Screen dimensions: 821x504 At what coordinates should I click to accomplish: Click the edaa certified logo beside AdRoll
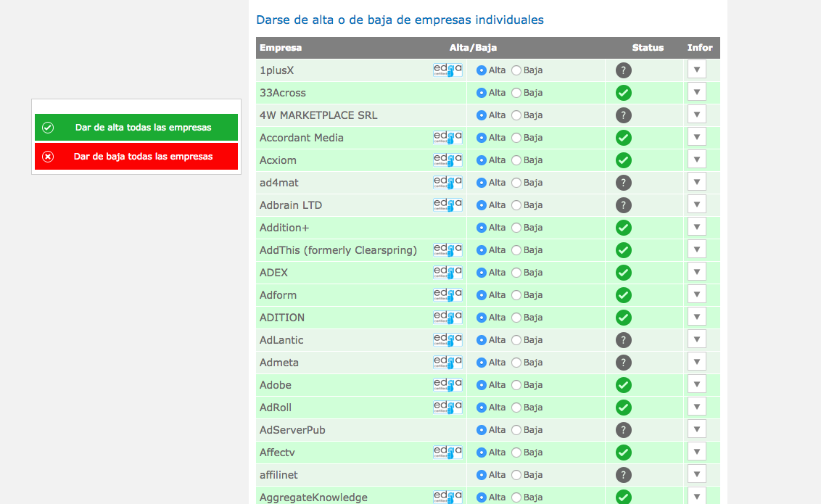click(x=447, y=408)
